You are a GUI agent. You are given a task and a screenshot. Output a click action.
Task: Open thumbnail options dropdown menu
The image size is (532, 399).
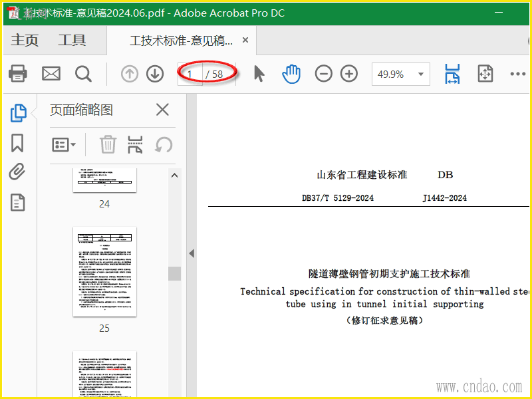pyautogui.click(x=64, y=145)
